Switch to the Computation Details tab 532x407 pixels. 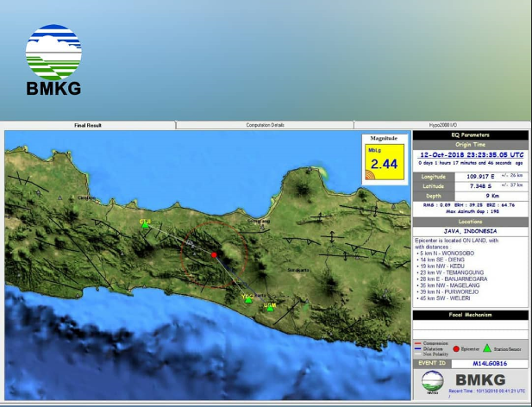click(265, 125)
